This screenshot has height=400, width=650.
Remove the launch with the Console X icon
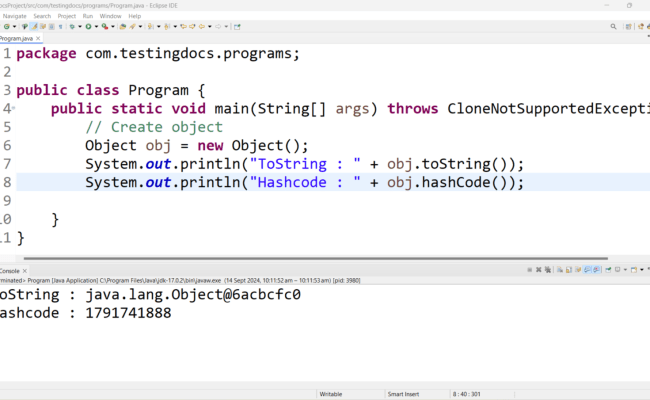coord(538,270)
